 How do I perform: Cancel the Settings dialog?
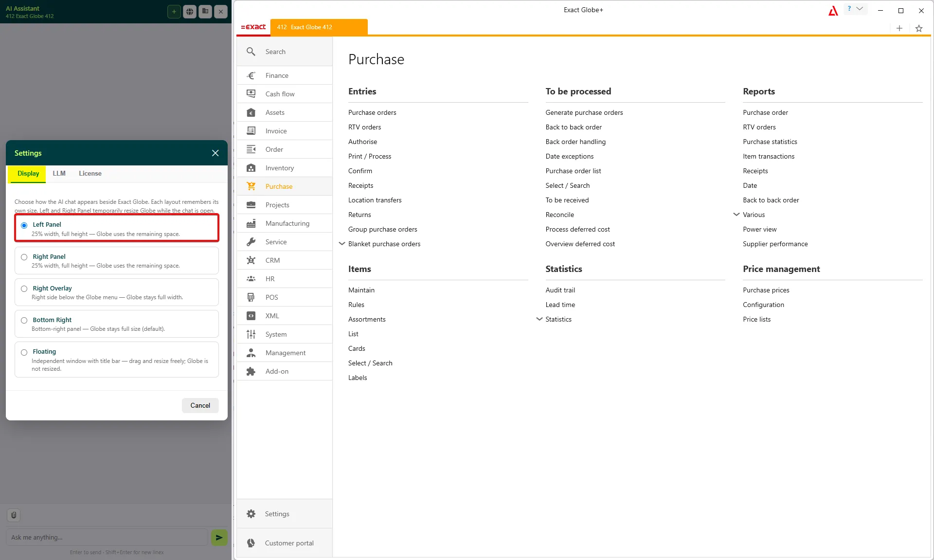pos(200,405)
